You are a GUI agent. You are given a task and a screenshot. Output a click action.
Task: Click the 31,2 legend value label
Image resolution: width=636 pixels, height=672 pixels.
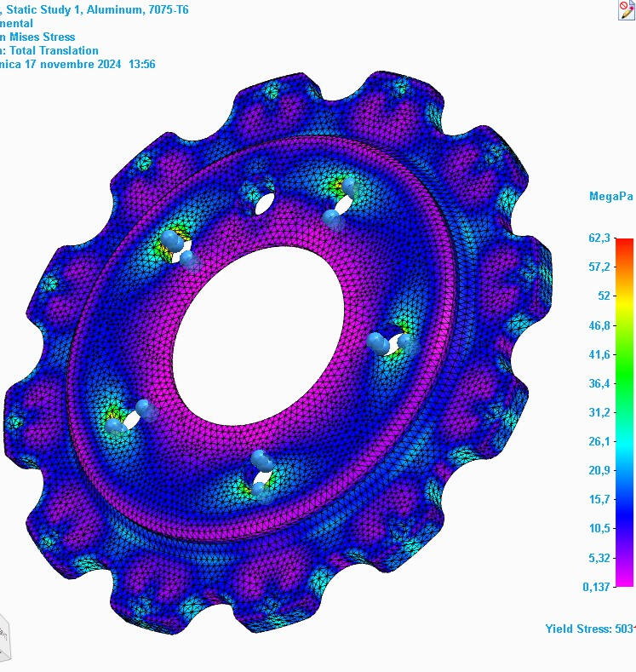coord(599,412)
